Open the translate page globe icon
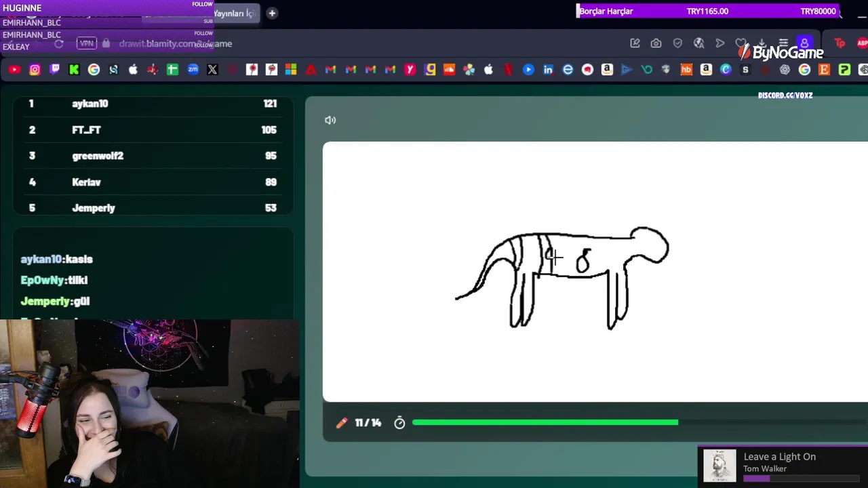The height and width of the screenshot is (488, 868). point(698,43)
